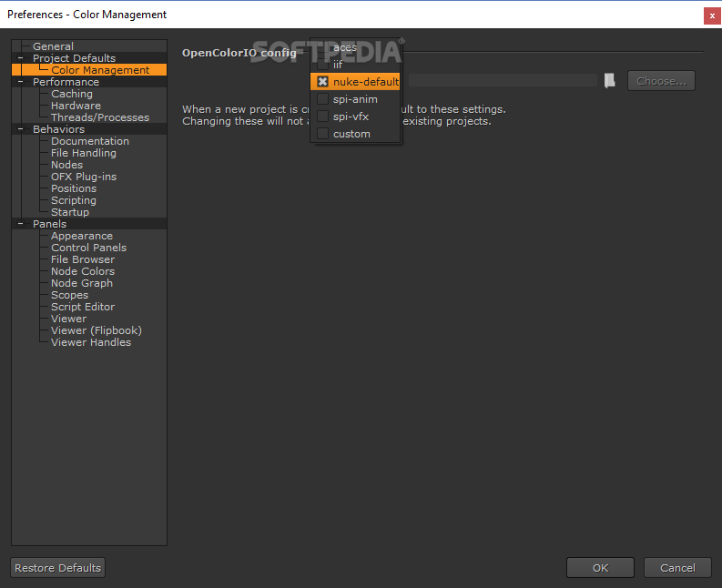Open the Positions preferences
The width and height of the screenshot is (722, 588).
coord(74,188)
